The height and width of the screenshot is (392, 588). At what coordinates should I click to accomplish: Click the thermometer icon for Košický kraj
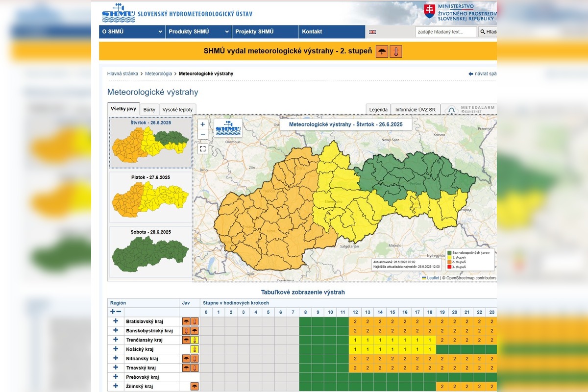click(x=195, y=348)
